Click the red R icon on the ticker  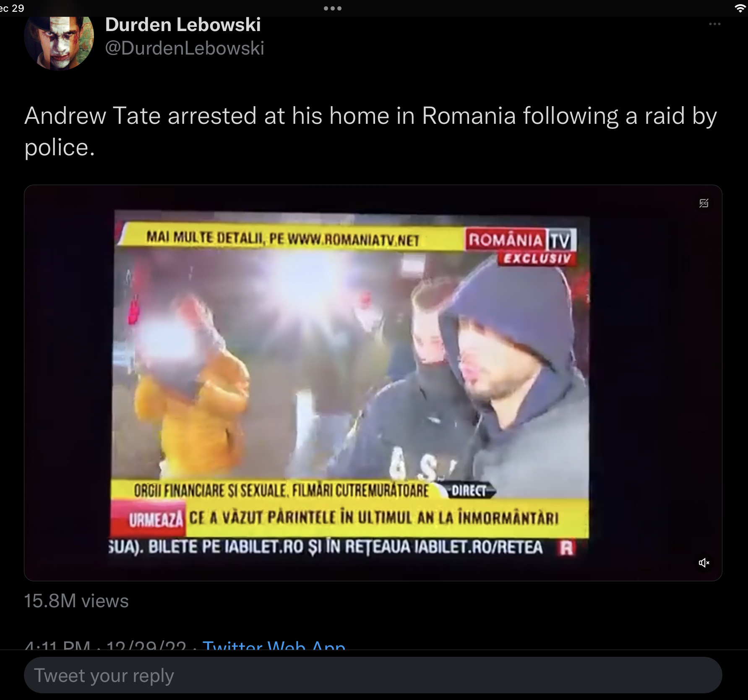(x=566, y=548)
